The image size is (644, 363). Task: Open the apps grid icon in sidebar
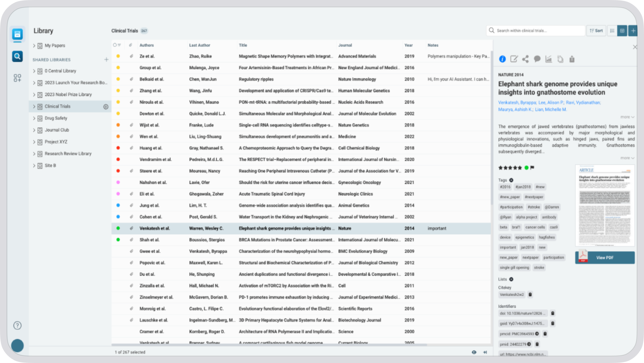click(x=17, y=78)
